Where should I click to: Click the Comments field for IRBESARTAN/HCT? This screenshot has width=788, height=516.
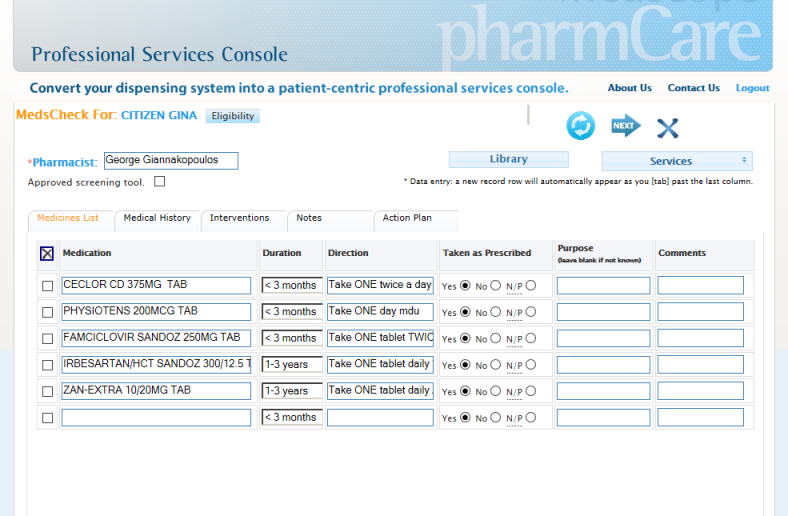coord(701,364)
